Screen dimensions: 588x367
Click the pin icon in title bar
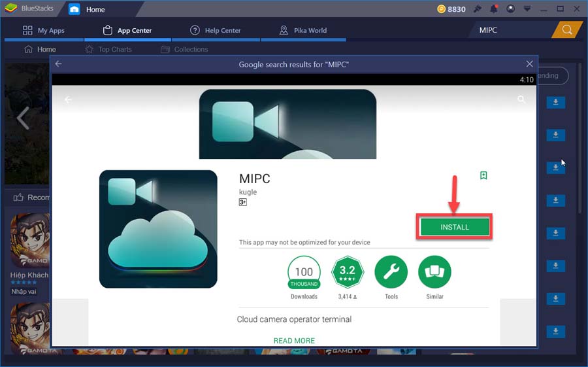point(478,9)
